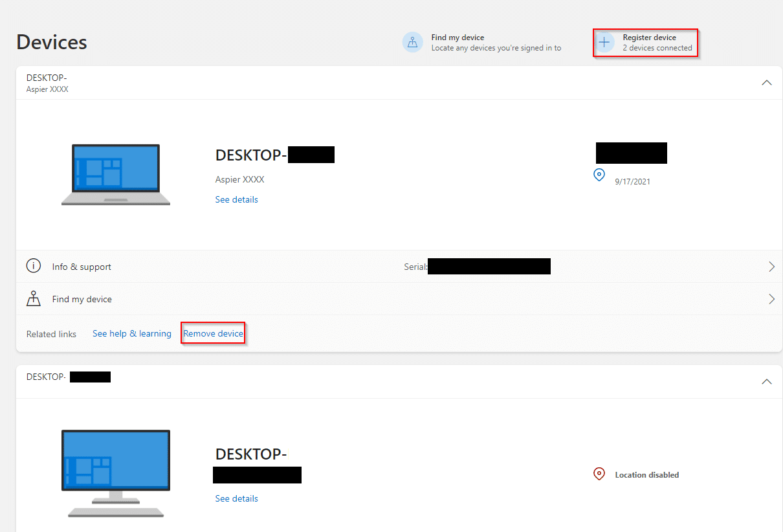Open the Register device button

click(645, 43)
